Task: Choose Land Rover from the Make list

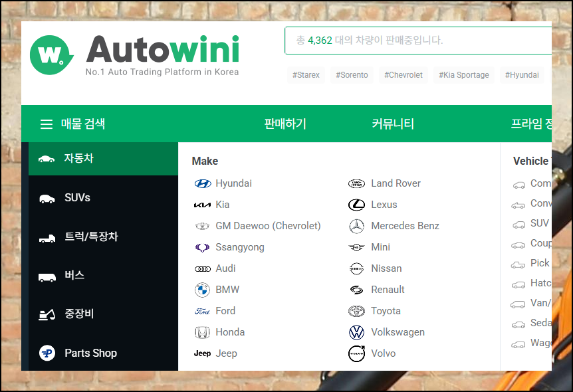Action: click(x=396, y=183)
